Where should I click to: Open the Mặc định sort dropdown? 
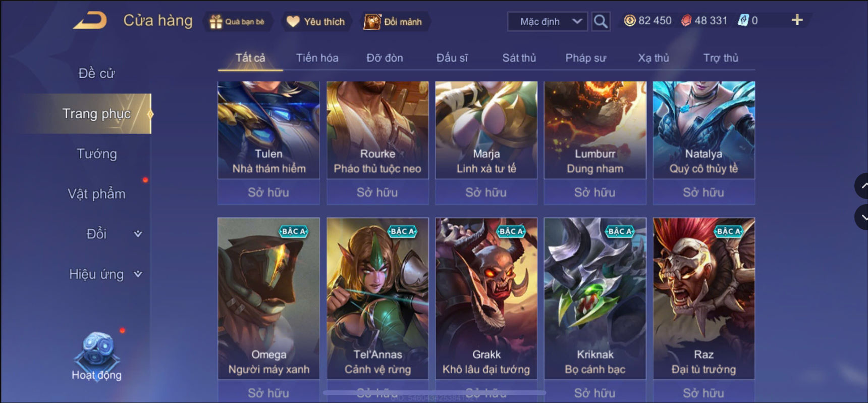(548, 22)
